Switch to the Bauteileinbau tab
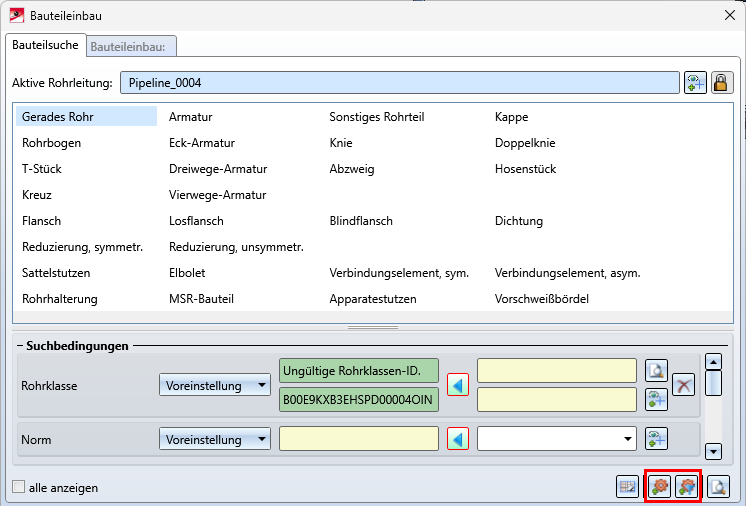 click(132, 45)
